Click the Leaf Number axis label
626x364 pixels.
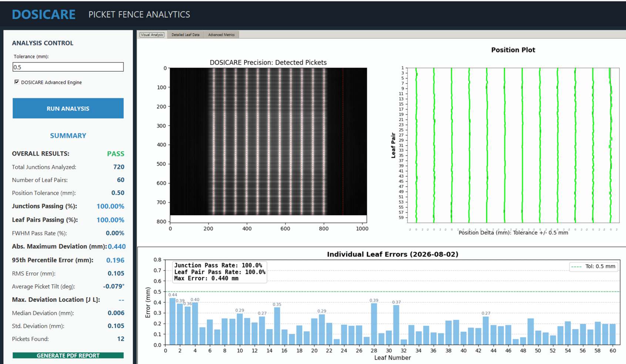(393, 358)
